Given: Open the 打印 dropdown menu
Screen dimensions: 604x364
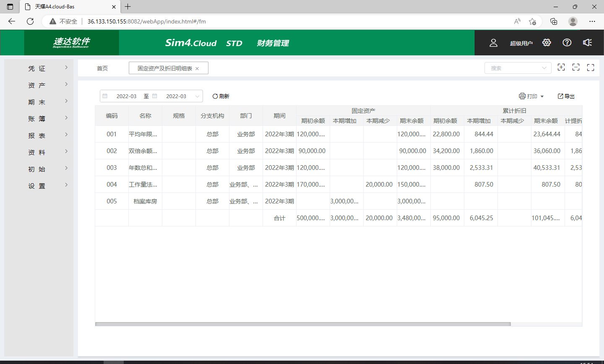Looking at the screenshot, I should (531, 96).
